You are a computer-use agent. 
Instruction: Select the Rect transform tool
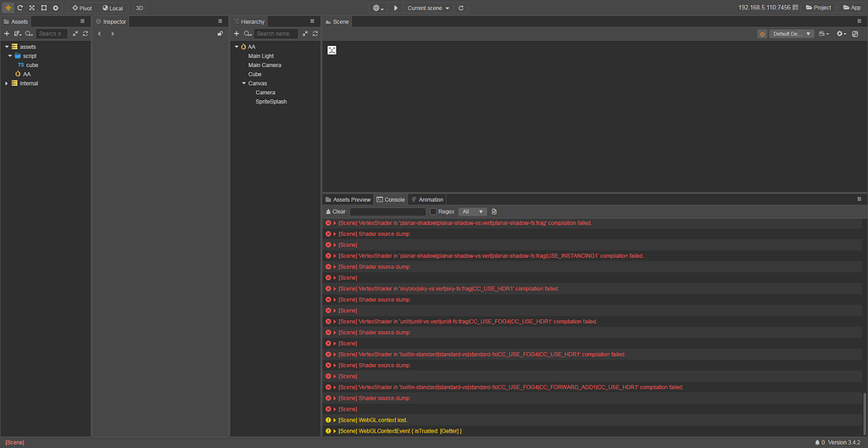click(43, 8)
